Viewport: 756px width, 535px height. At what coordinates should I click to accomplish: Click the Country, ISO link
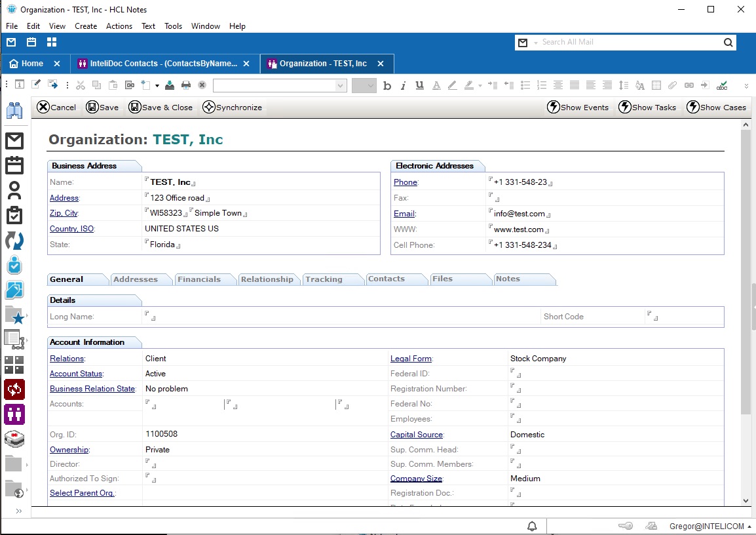72,229
